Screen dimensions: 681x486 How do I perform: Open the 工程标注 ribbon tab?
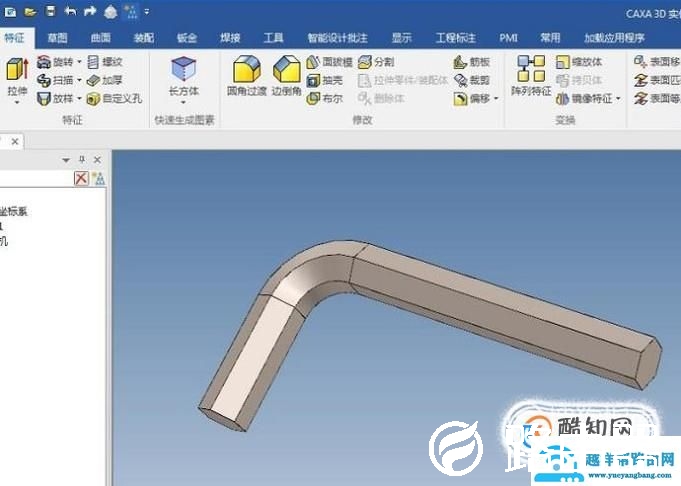coord(455,38)
